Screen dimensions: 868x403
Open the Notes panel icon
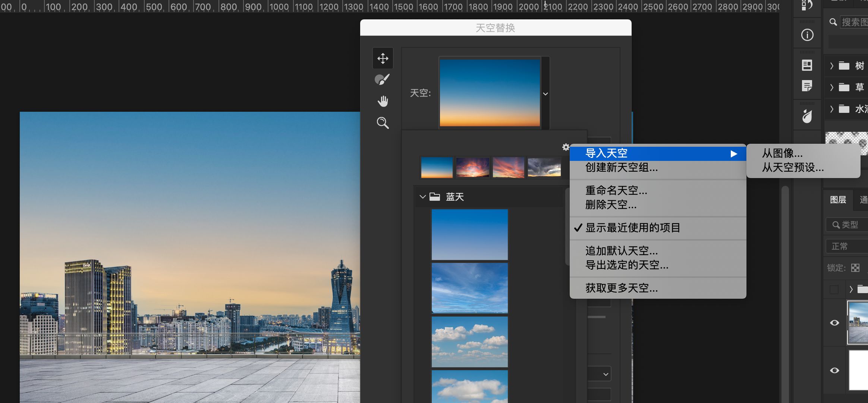click(x=807, y=86)
